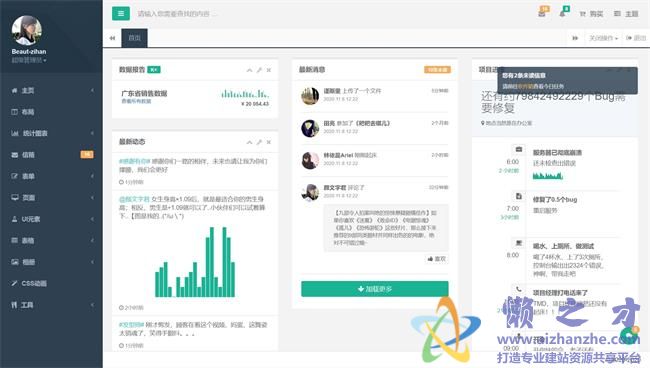Toggle the green hamburger sidebar button
Viewport: 650px width, 368px height.
[x=121, y=13]
